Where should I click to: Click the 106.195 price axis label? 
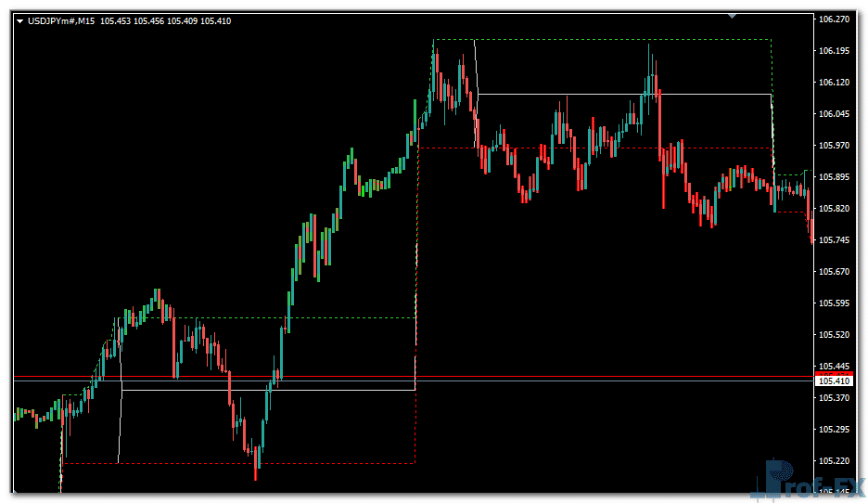pos(835,51)
